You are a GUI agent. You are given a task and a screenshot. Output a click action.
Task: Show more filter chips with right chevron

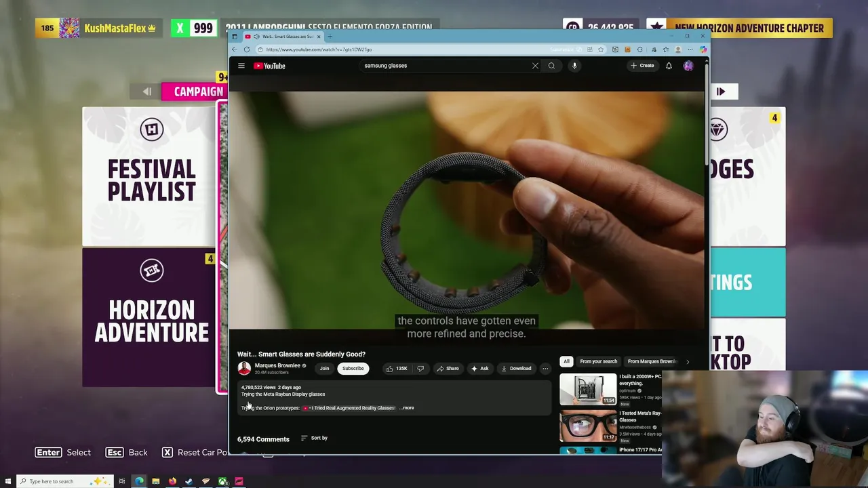tap(687, 361)
